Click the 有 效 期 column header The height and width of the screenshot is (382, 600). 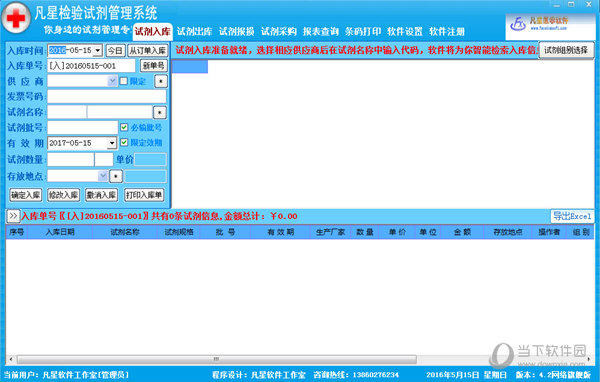click(281, 232)
